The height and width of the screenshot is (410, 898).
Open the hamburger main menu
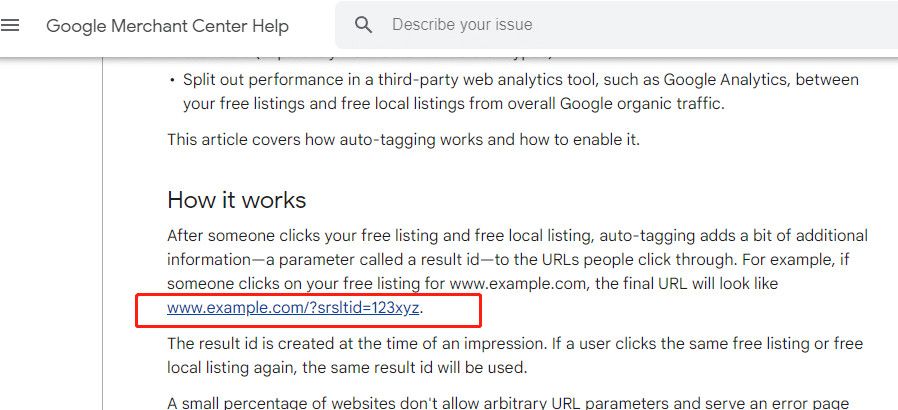(10, 25)
